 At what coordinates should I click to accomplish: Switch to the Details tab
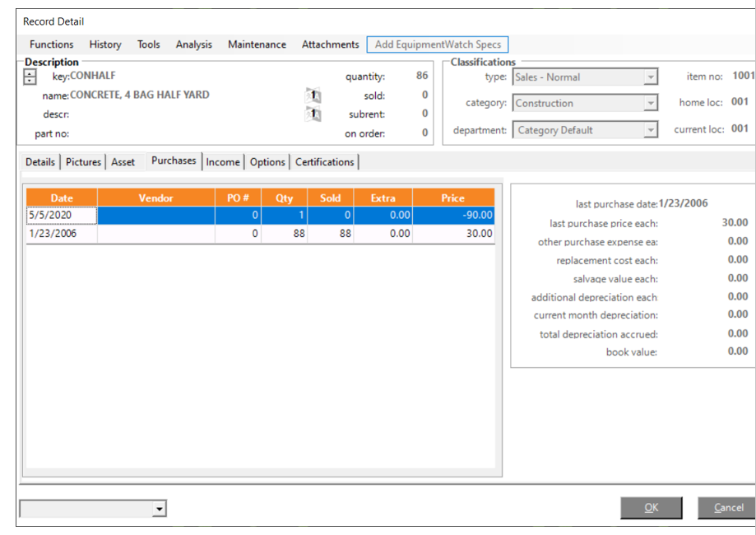[x=40, y=162]
